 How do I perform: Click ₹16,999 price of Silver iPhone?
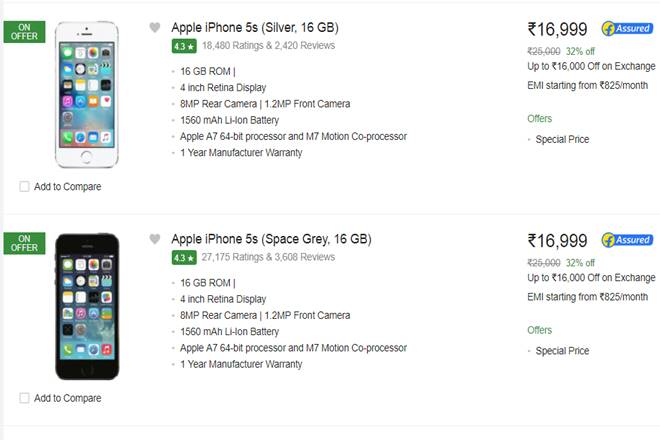click(x=557, y=29)
